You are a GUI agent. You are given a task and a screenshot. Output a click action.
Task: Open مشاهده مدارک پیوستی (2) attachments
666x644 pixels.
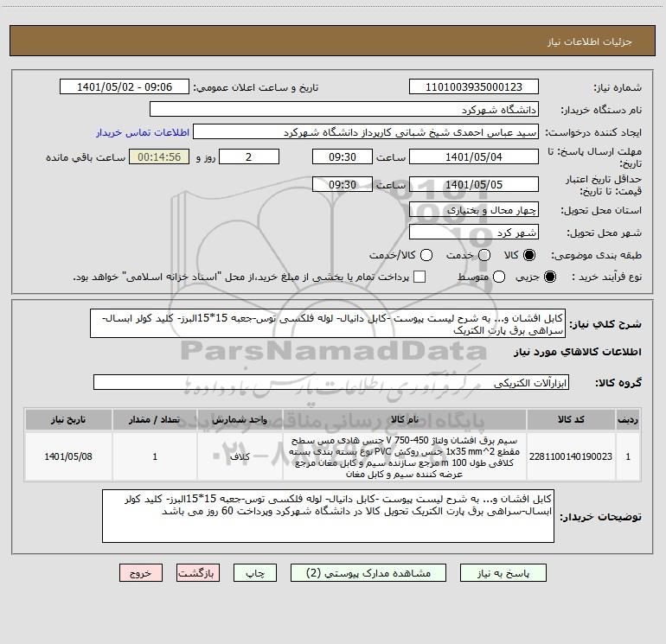click(368, 573)
